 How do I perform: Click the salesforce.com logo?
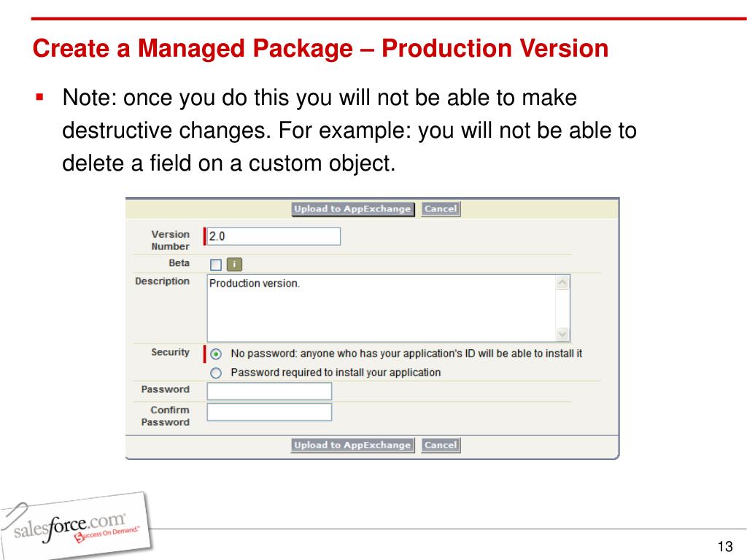(76, 526)
